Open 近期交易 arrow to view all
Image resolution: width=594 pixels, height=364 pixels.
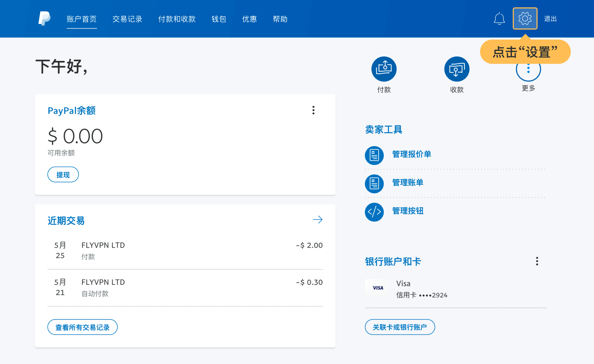pos(318,219)
